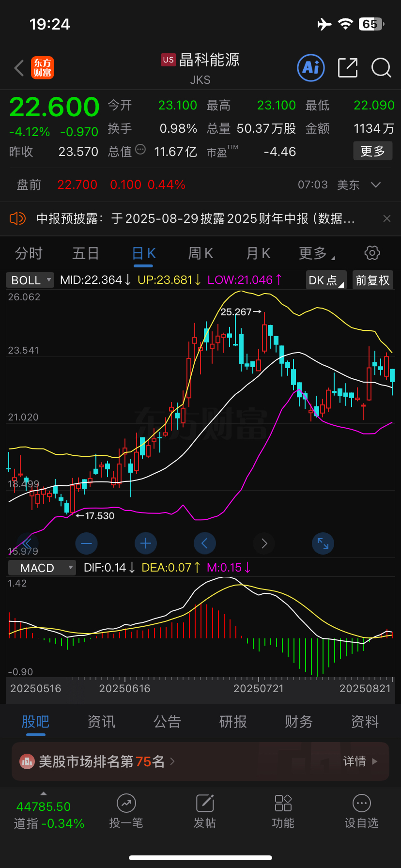Tap the 投一笔 icon

tap(126, 803)
